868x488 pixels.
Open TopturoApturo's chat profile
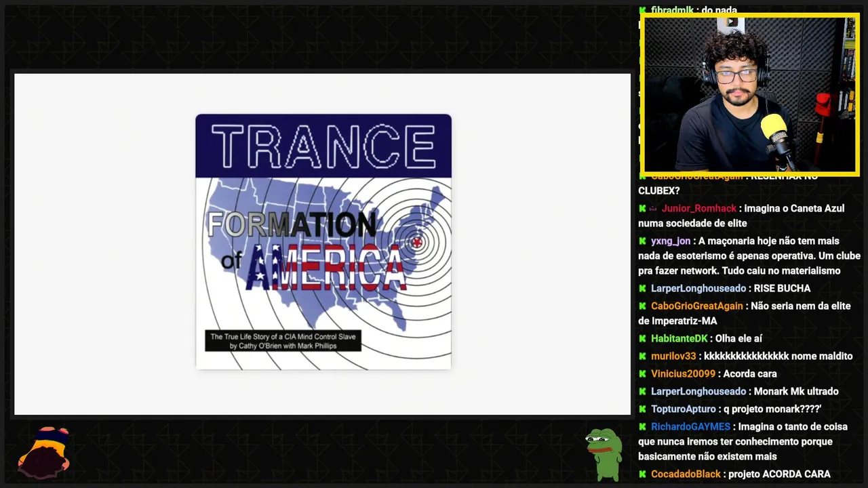pyautogui.click(x=684, y=409)
